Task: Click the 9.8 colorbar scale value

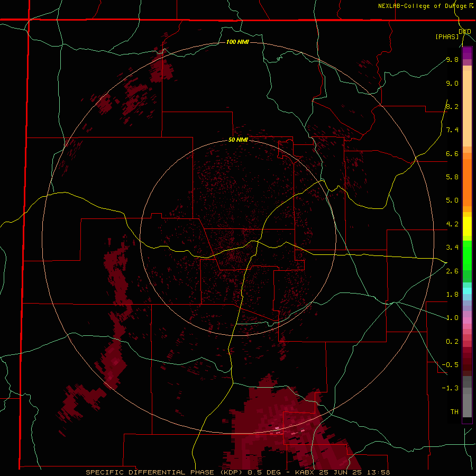Action: [x=452, y=59]
